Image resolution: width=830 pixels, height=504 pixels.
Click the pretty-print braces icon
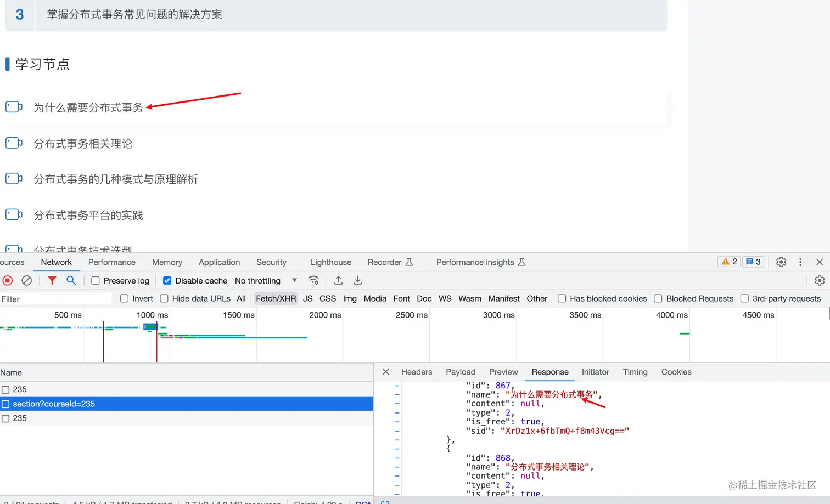(x=385, y=502)
